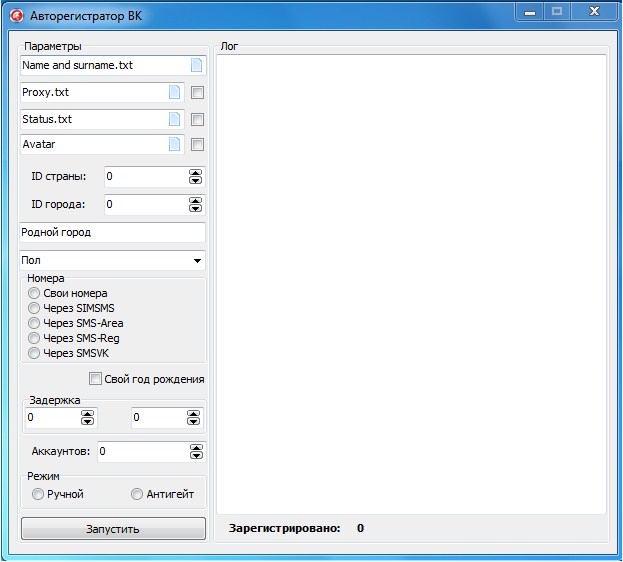Choose the Антигейт mode option
Viewport: 623px width, 562px height.
tap(137, 494)
